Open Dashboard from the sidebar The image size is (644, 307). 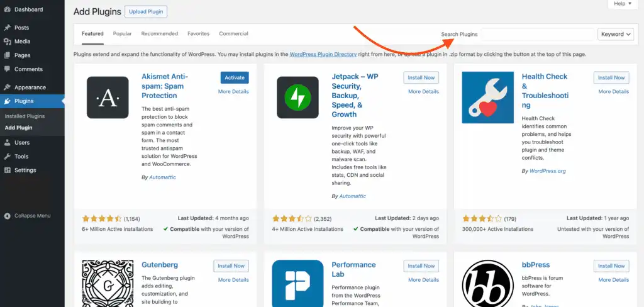(x=28, y=9)
